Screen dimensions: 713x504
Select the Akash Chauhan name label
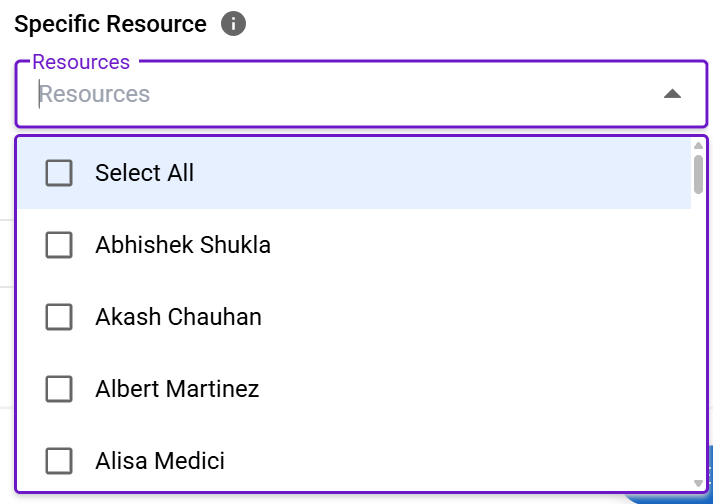[178, 317]
